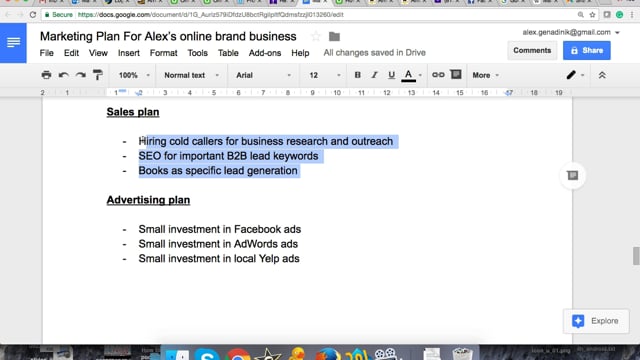640x360 pixels.
Task: Click the Comments button
Action: point(532,50)
